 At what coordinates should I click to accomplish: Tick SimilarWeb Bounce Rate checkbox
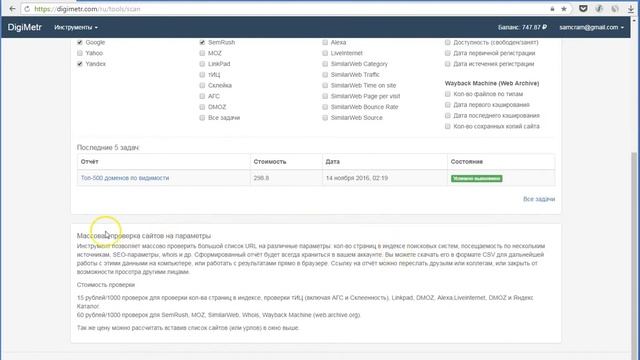tap(325, 107)
